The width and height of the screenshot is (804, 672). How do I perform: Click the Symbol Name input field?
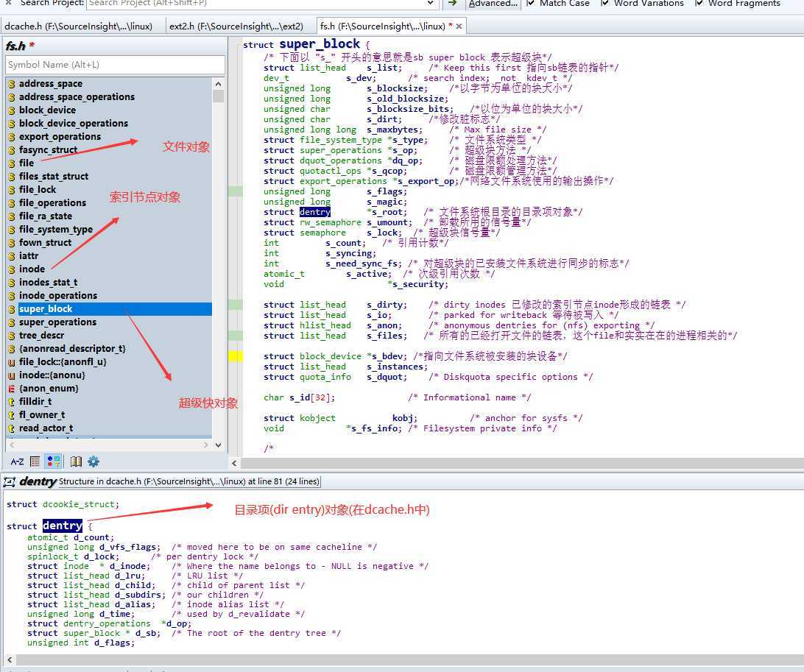pyautogui.click(x=115, y=65)
